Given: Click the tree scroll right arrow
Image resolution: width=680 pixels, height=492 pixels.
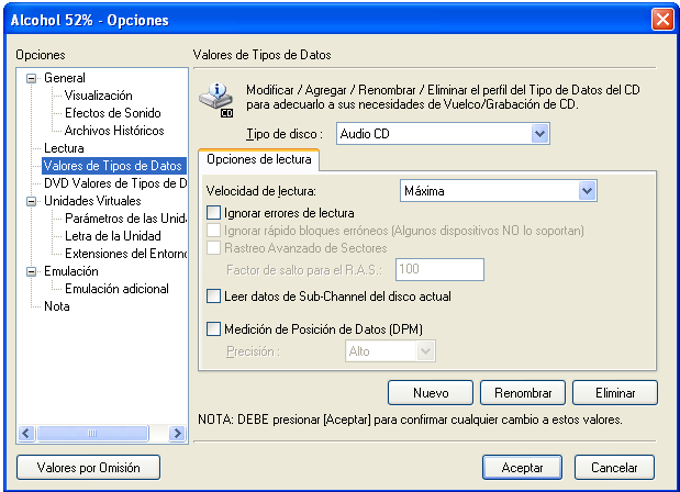Looking at the screenshot, I should [x=177, y=433].
